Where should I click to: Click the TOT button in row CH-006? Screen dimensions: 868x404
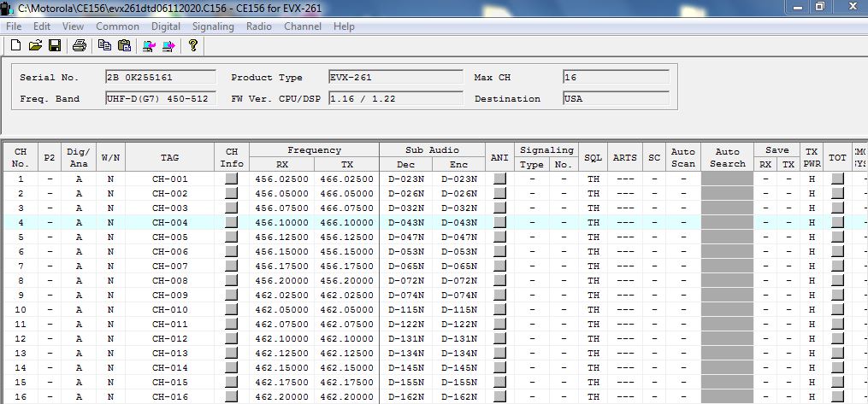coord(837,251)
